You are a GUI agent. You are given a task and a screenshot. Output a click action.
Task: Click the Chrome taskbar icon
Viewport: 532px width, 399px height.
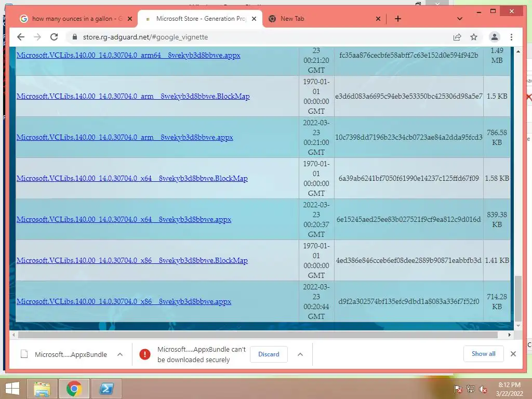point(74,389)
